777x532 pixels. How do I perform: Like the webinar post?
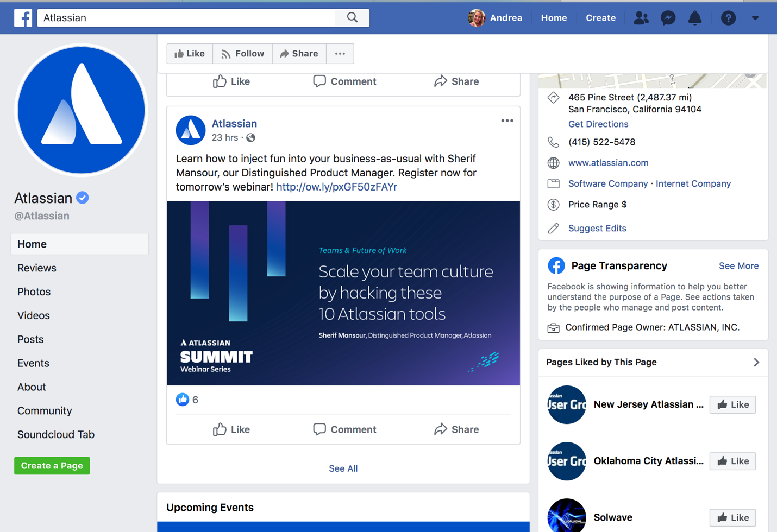coord(231,429)
